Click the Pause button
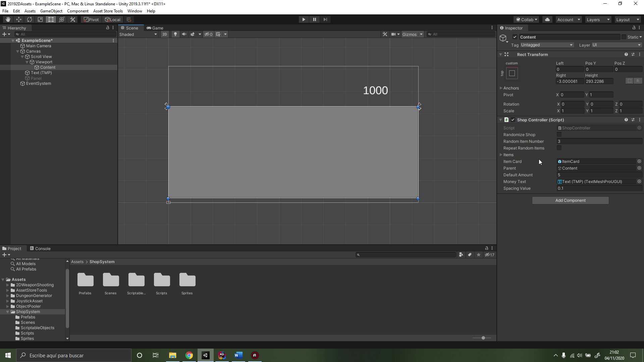 coord(314,19)
